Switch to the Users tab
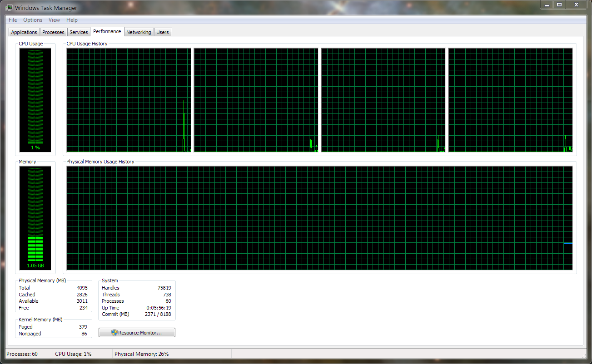 pos(163,32)
